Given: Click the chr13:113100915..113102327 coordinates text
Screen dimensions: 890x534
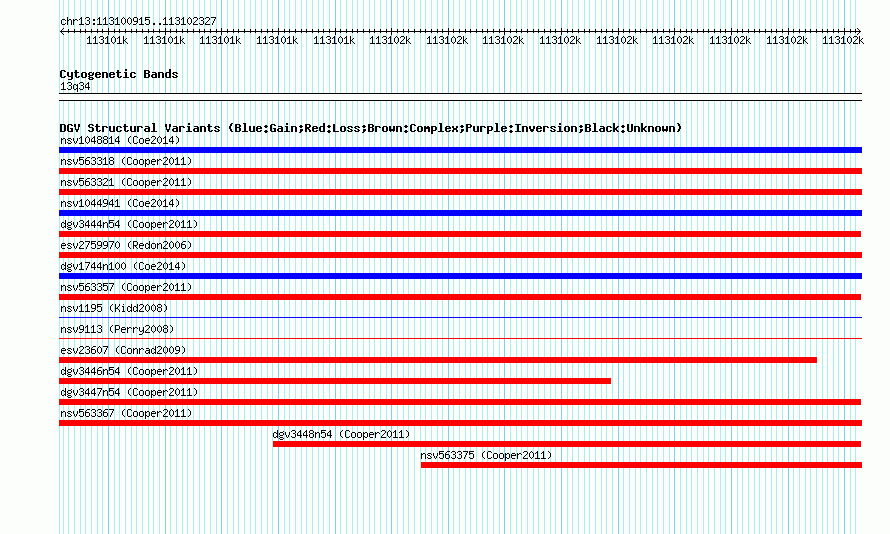Looking at the screenshot, I should tap(138, 21).
